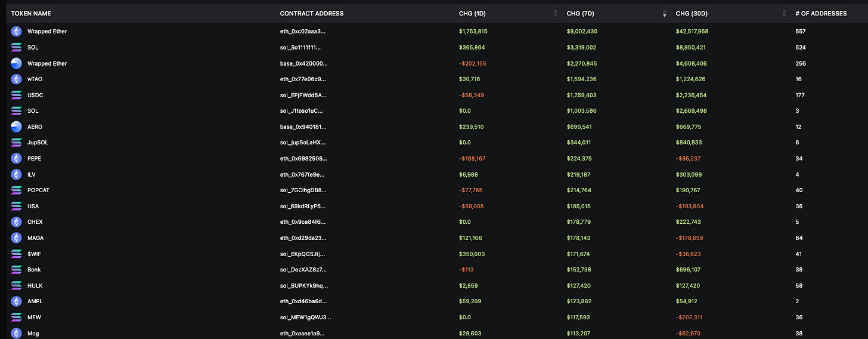This screenshot has width=868, height=339.
Task: Click the $239,510 value in AERO row
Action: tap(471, 127)
